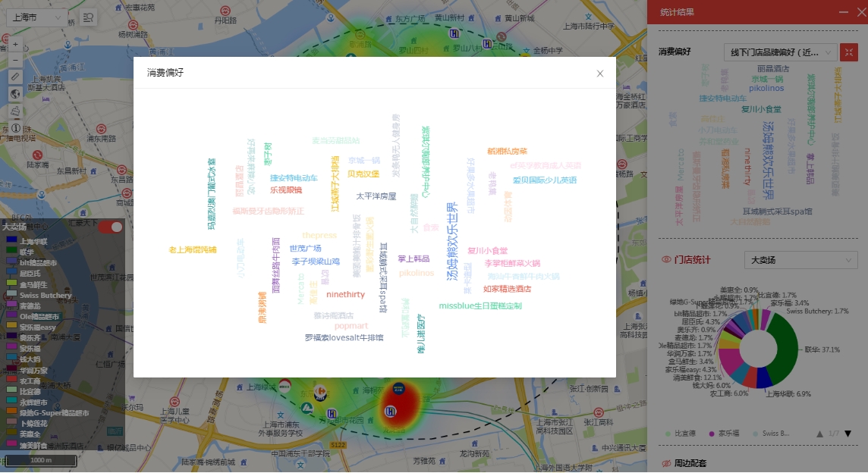868x473 pixels.
Task: Toggle 家乐福 in pie chart legend
Action: pos(724,434)
